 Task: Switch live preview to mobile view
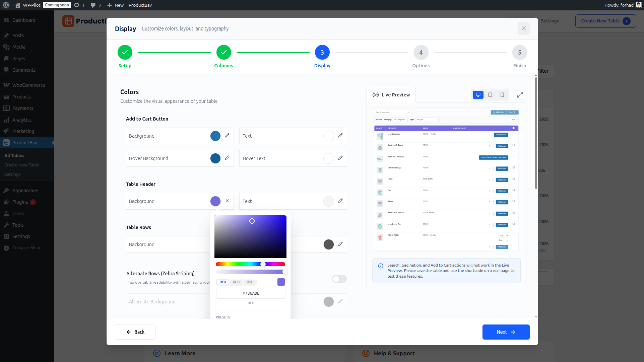pos(502,95)
